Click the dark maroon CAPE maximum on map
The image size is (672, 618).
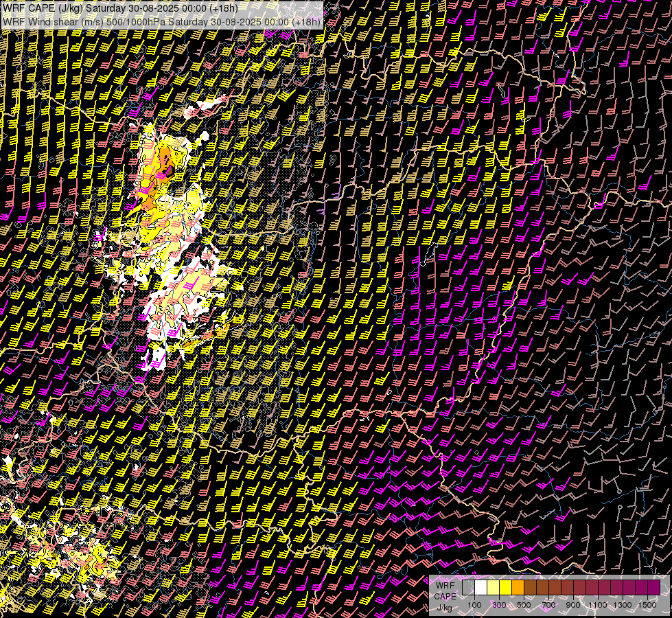pos(170,172)
